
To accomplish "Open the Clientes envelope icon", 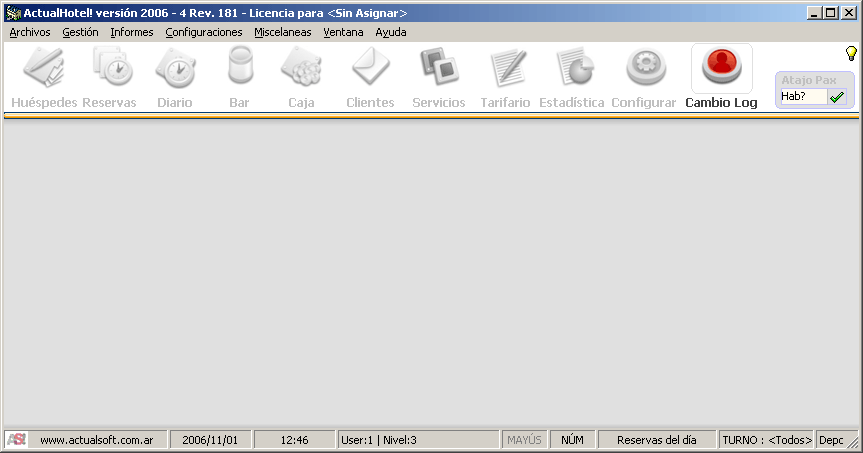I will coord(370,70).
